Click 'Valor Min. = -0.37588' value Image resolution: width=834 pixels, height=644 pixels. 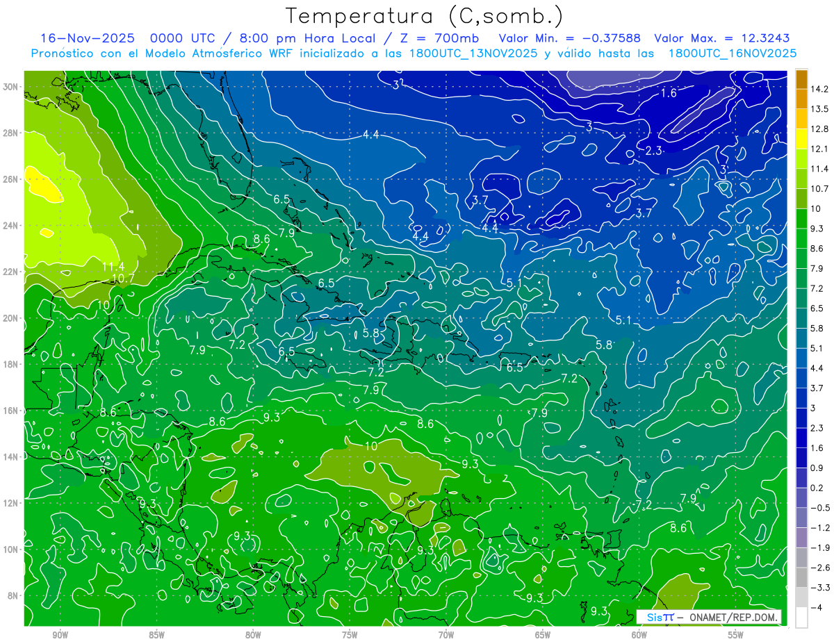pos(570,38)
